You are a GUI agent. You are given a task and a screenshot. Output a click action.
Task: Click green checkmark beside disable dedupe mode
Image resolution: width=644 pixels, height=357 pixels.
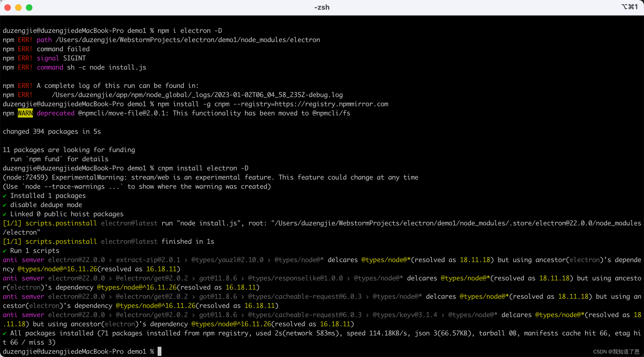tap(5, 205)
